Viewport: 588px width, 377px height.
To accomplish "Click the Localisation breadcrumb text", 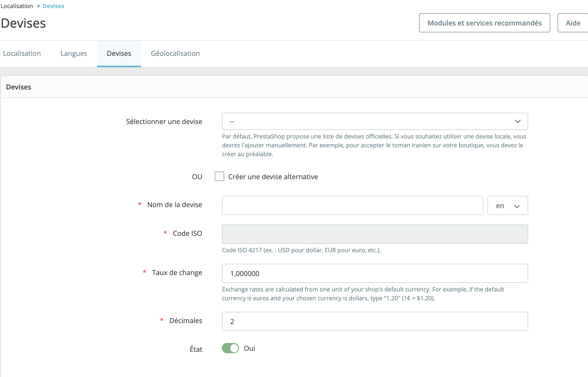I will tap(17, 6).
